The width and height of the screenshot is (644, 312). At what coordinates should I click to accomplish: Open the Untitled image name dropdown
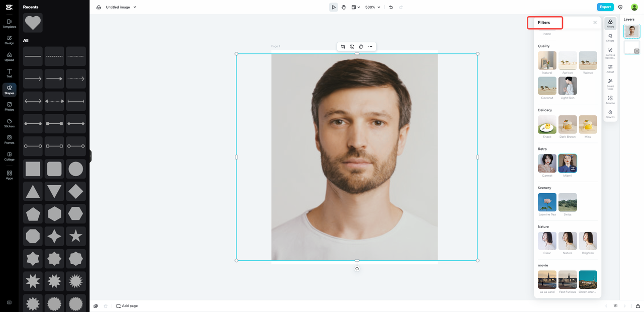point(121,7)
